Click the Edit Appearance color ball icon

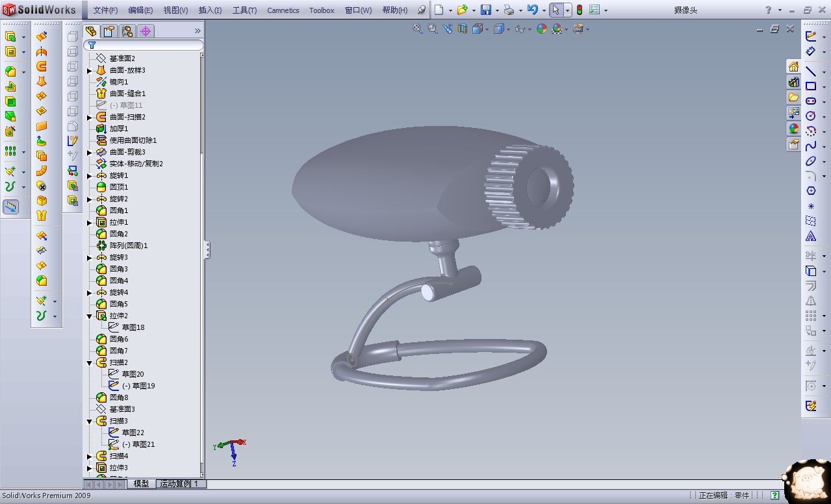[x=542, y=29]
